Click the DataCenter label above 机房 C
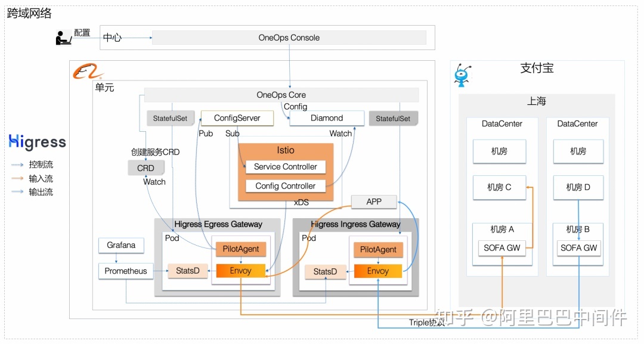Image resolution: width=644 pixels, height=344 pixels. 502,123
